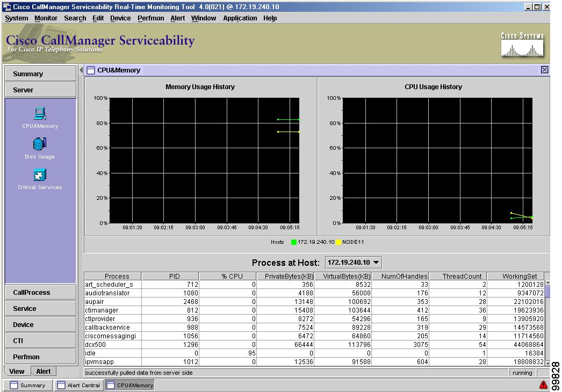Sort table by WorkingSet column header
Viewport: 562px width, 392px height.
pyautogui.click(x=516, y=276)
